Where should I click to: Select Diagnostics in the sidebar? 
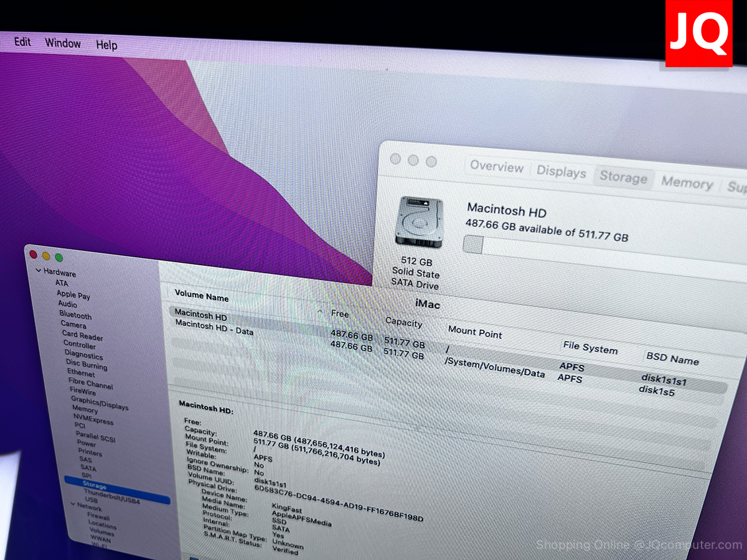pos(83,354)
